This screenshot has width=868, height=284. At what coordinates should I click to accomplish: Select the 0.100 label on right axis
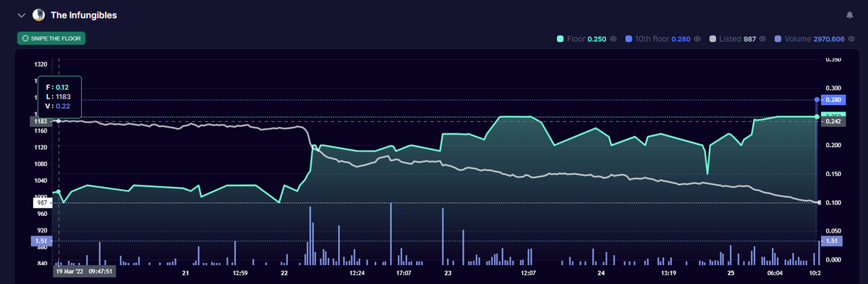(833, 203)
